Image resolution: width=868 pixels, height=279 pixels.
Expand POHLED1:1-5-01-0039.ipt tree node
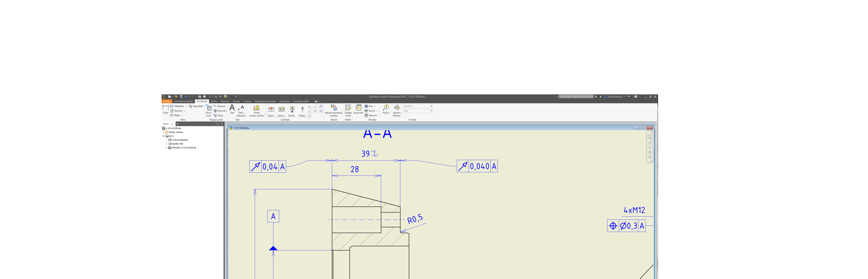166,148
